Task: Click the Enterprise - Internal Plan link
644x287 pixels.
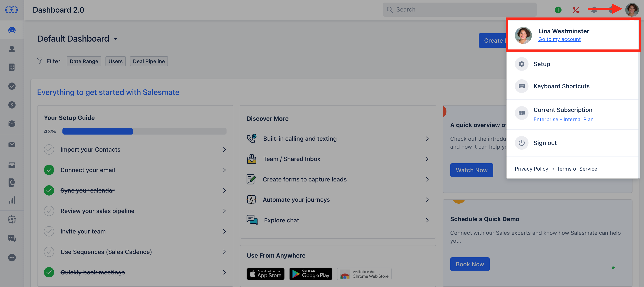Action: tap(563, 119)
